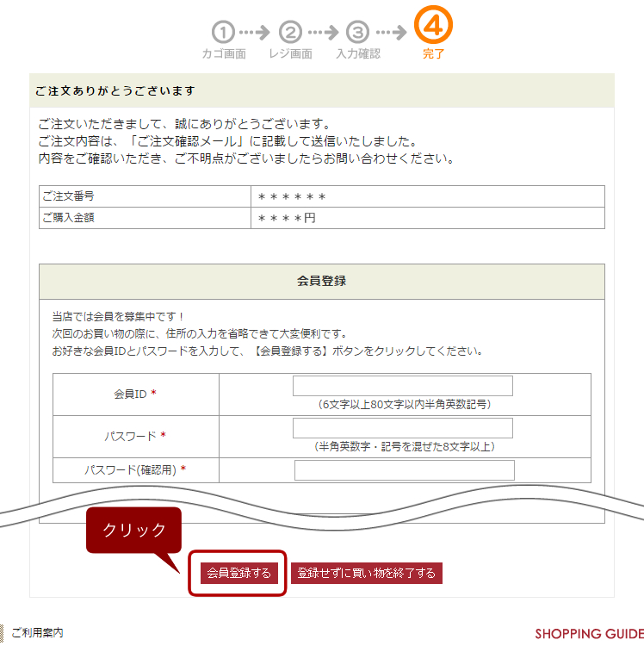Click the レジ画面 step label
The height and width of the screenshot is (646, 644).
coord(291,54)
